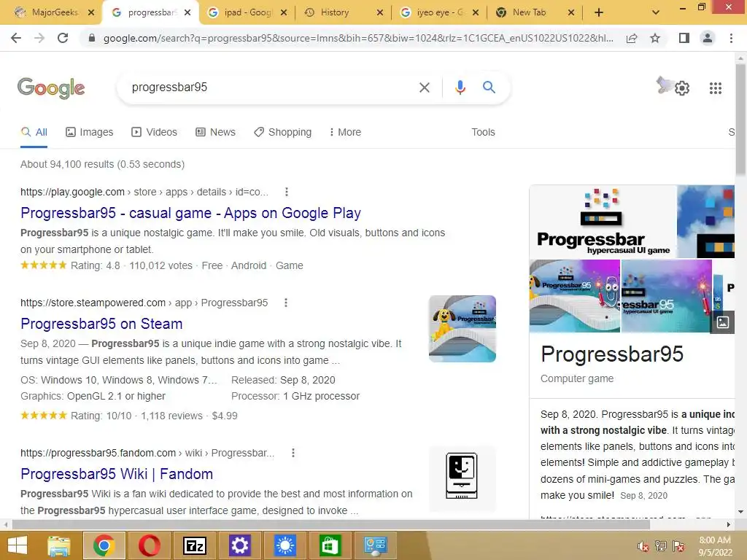The height and width of the screenshot is (560, 747).
Task: Open Chrome three-dot menu
Action: [731, 38]
